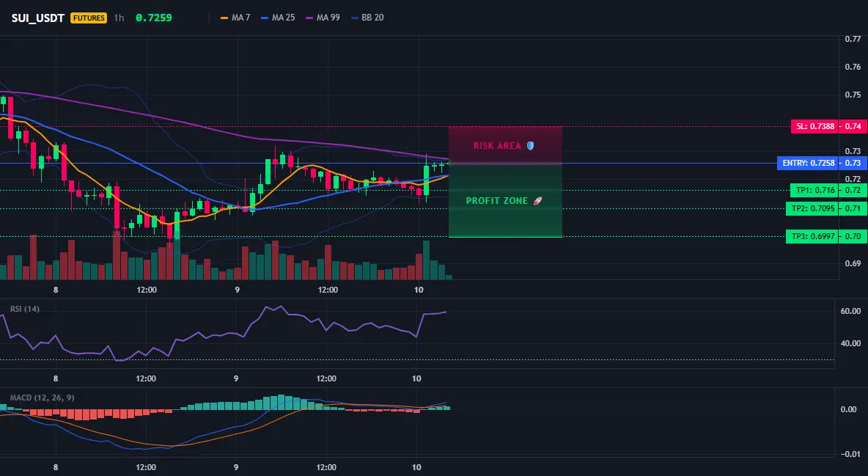Viewport: 868px width, 476px height.
Task: Click the latest green MACD histogram bar
Action: [x=447, y=407]
